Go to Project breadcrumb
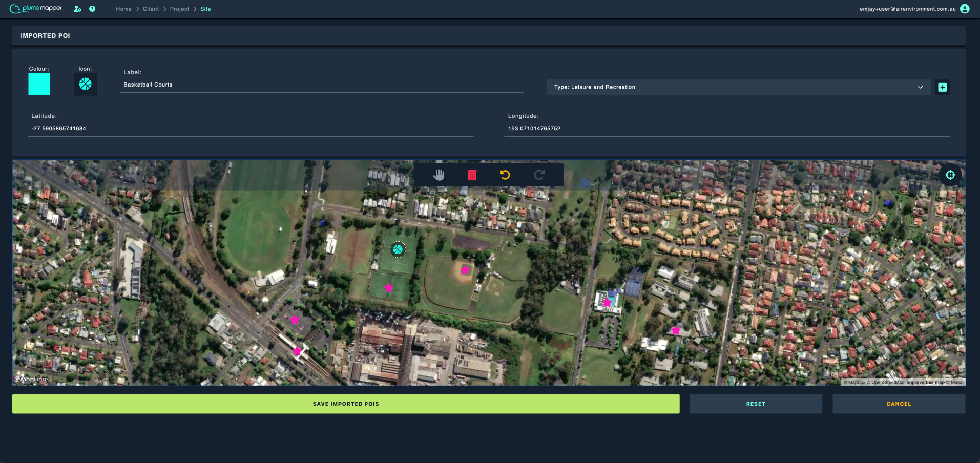 tap(179, 9)
